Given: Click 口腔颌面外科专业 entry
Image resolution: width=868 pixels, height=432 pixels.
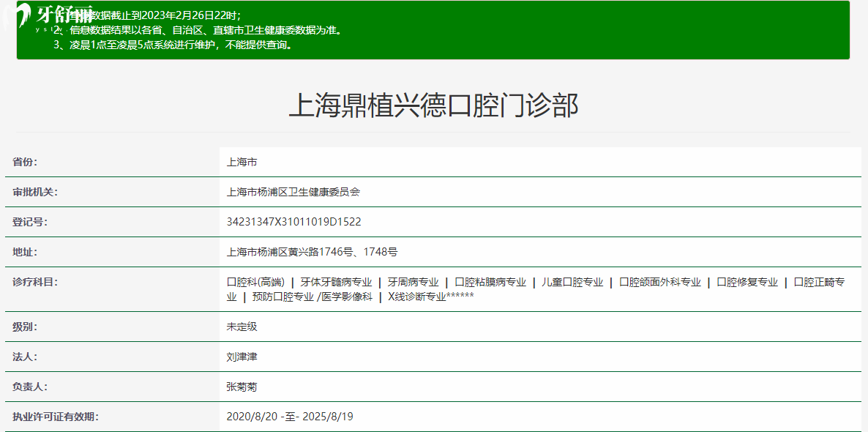Looking at the screenshot, I should pyautogui.click(x=660, y=282).
